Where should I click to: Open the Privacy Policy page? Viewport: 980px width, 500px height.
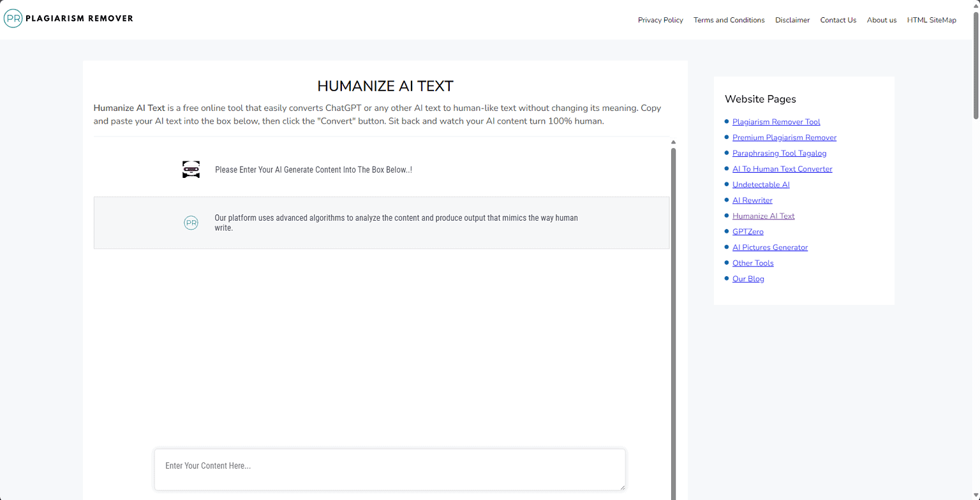coord(660,20)
